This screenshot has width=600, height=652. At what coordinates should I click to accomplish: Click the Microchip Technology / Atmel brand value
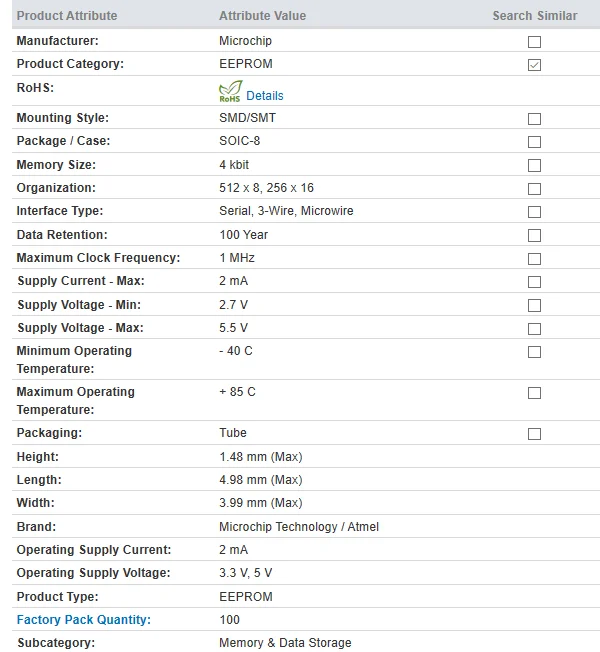pyautogui.click(x=299, y=526)
